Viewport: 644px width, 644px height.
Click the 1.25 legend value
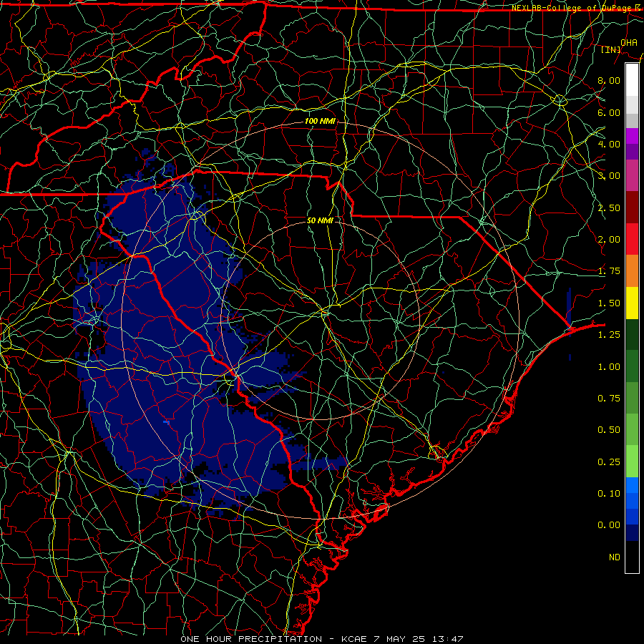click(609, 335)
